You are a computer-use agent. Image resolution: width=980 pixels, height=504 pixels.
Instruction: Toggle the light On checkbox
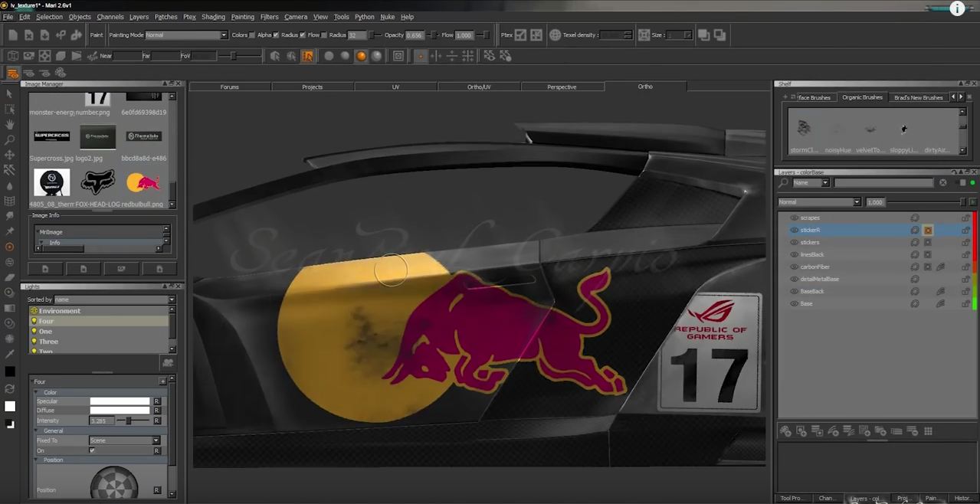(92, 450)
